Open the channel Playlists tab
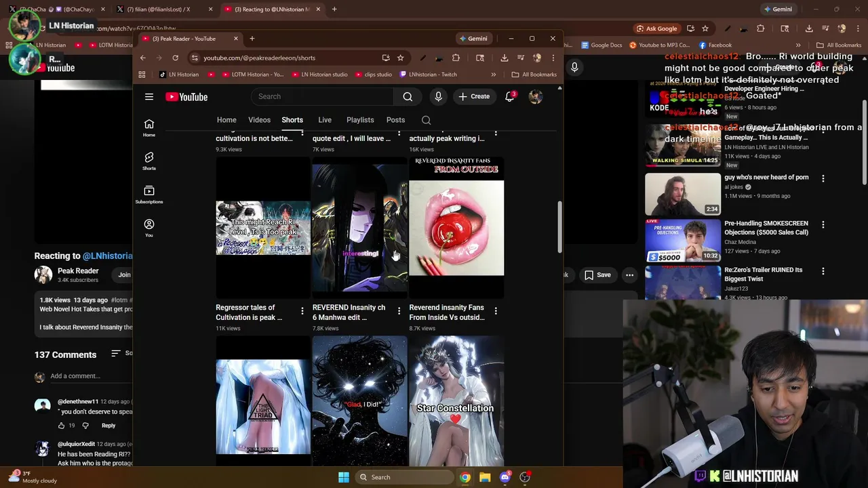868x488 pixels. (x=360, y=120)
